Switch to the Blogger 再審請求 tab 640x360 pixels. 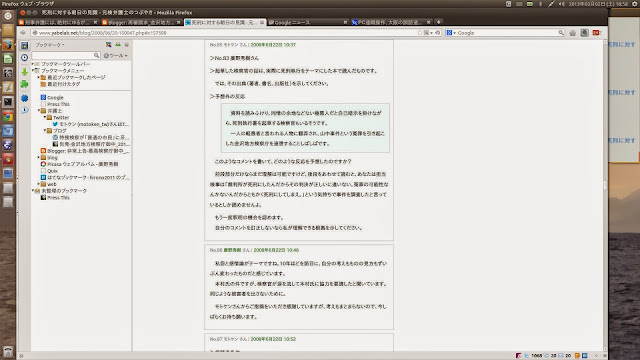click(x=141, y=22)
